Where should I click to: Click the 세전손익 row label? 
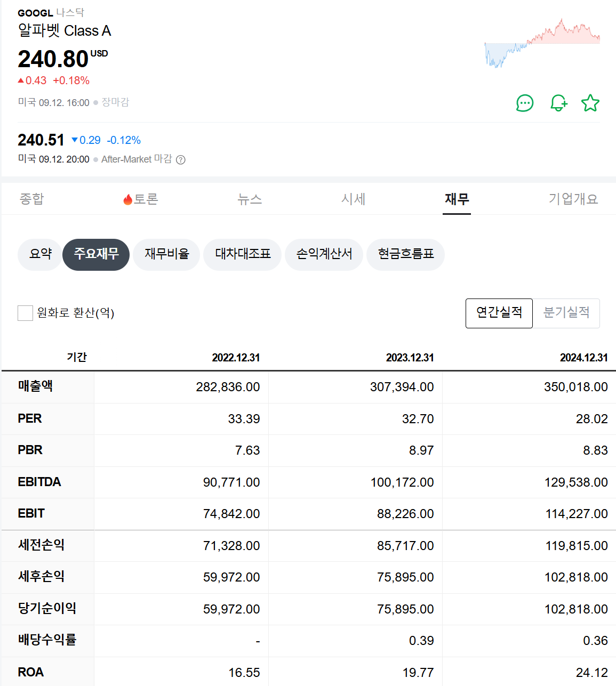[x=41, y=545]
